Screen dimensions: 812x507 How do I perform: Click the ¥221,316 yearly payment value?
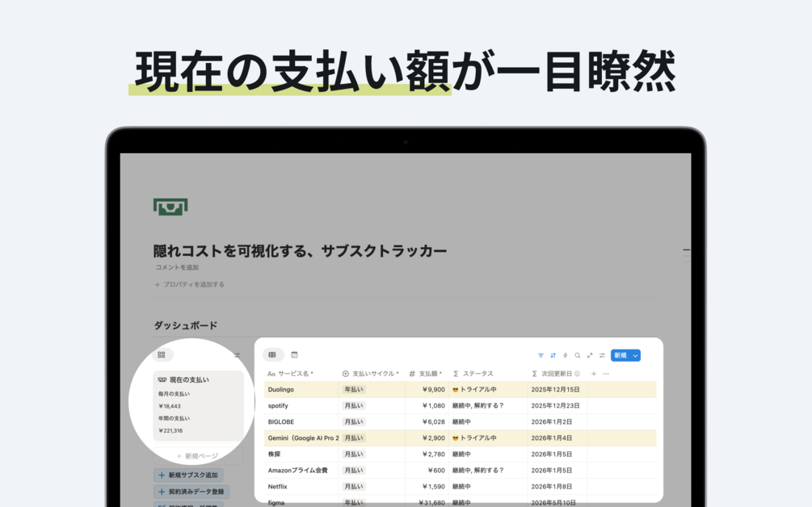click(171, 430)
